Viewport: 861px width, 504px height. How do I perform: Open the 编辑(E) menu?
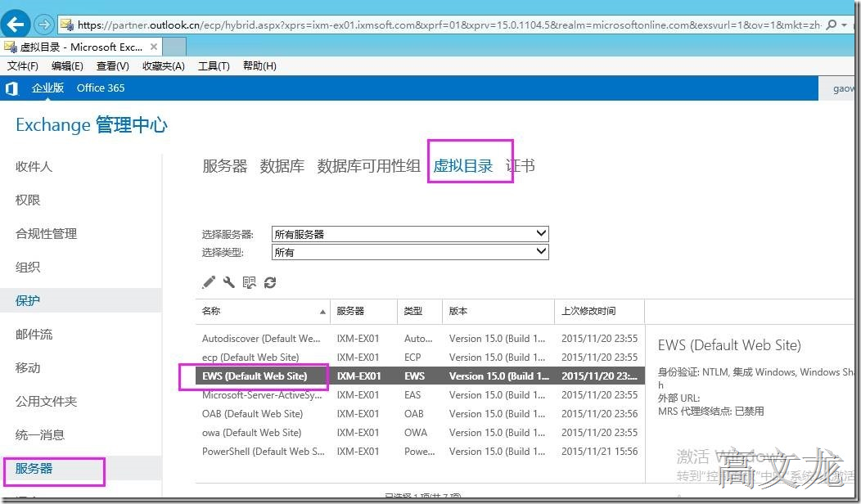(x=67, y=66)
